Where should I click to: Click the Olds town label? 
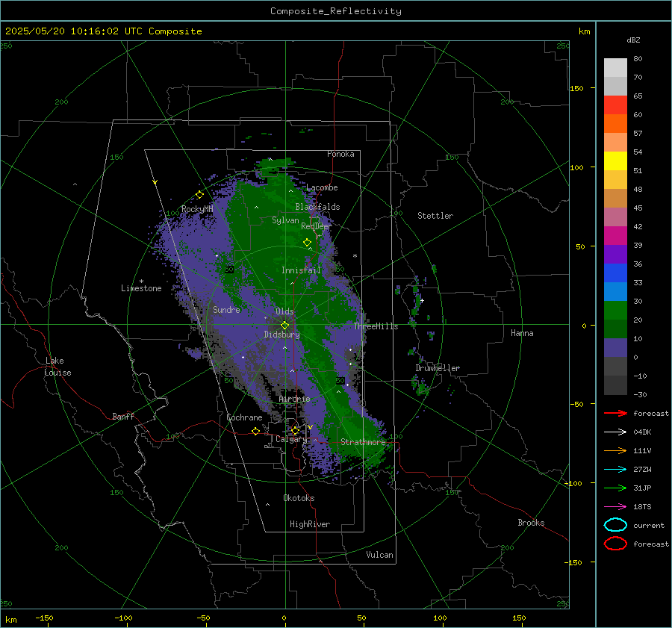coord(284,311)
